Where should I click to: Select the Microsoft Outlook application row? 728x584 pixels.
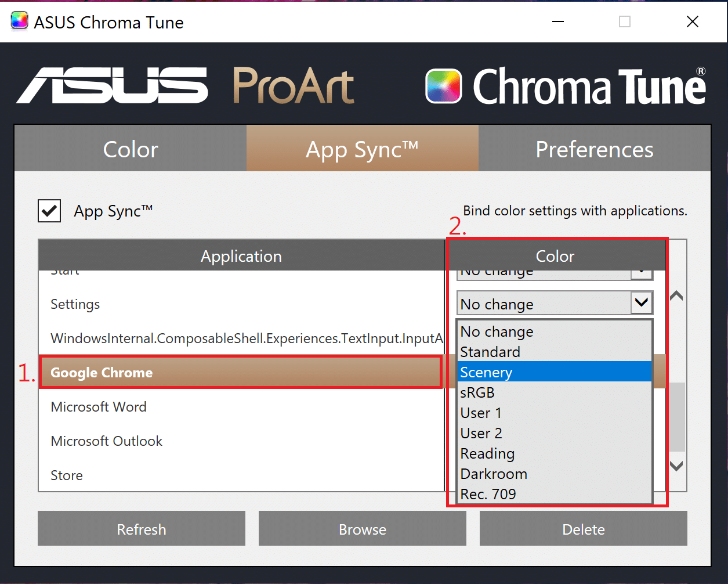click(x=241, y=441)
